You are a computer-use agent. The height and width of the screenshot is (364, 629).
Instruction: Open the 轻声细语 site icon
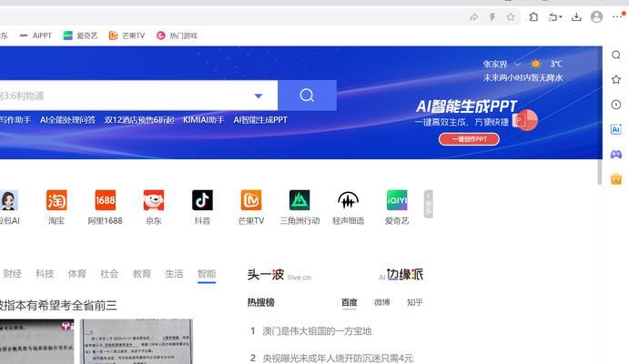(349, 200)
